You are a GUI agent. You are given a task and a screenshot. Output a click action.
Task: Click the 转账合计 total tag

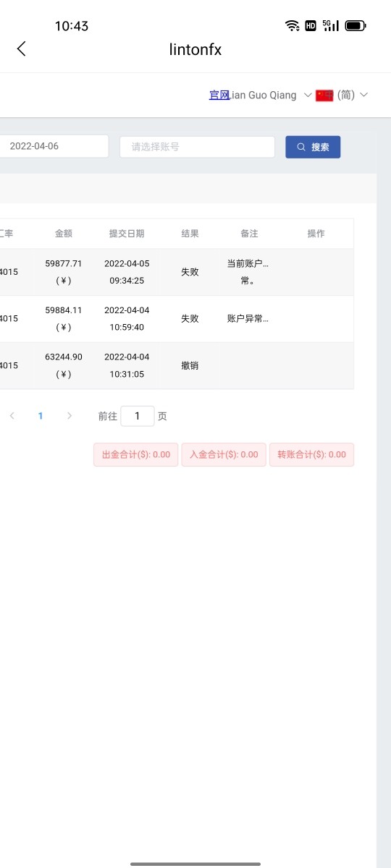(312, 455)
